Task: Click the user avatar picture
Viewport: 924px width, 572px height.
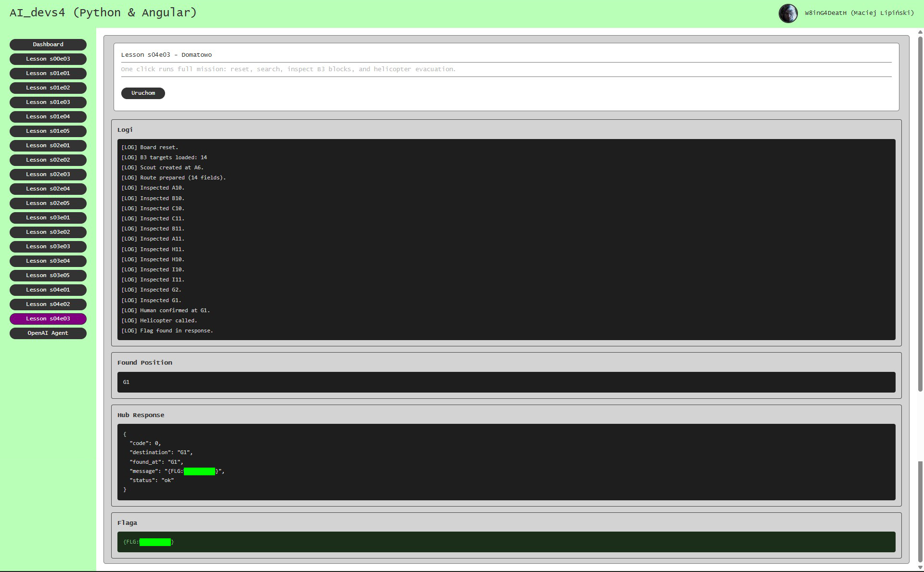Action: coord(788,13)
